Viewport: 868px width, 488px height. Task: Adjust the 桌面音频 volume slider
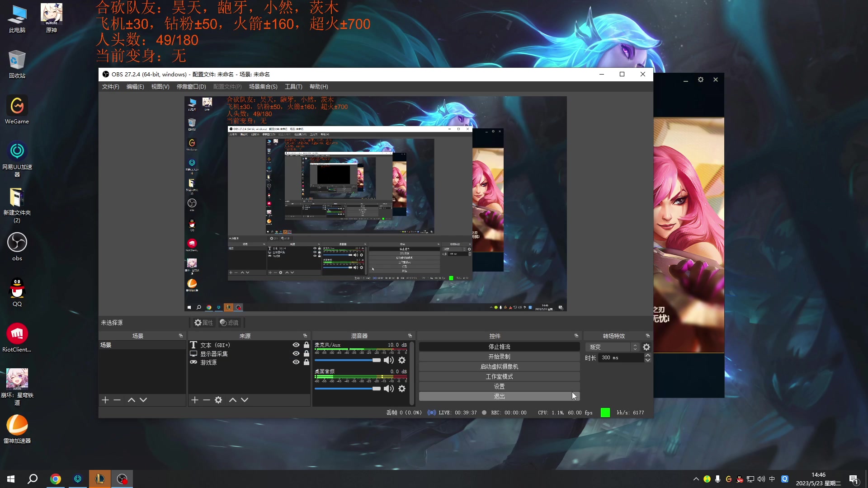348,389
